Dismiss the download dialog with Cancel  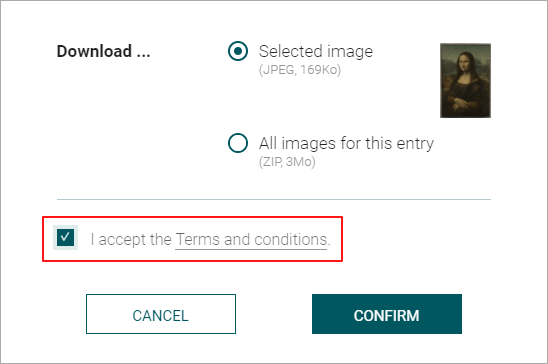(x=161, y=314)
